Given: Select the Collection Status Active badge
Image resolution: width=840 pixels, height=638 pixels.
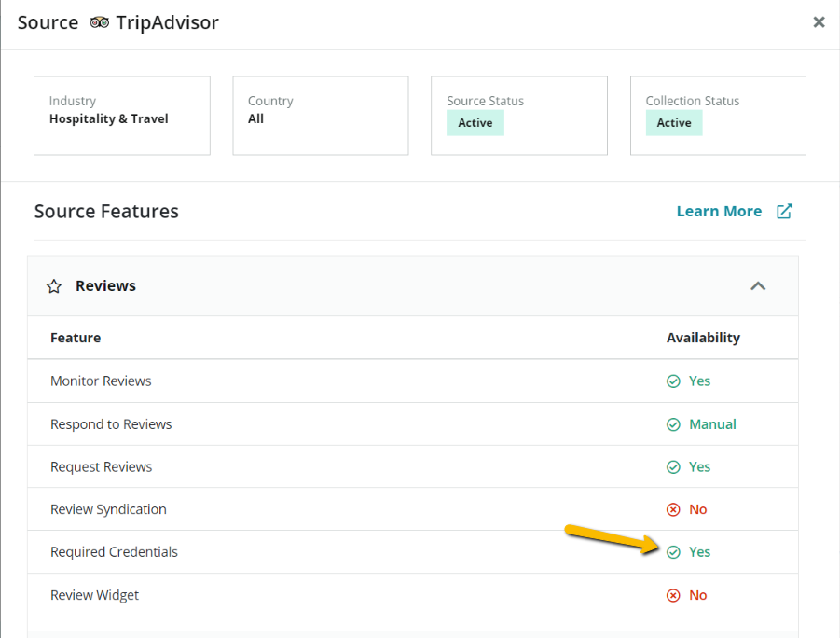Looking at the screenshot, I should click(x=674, y=123).
